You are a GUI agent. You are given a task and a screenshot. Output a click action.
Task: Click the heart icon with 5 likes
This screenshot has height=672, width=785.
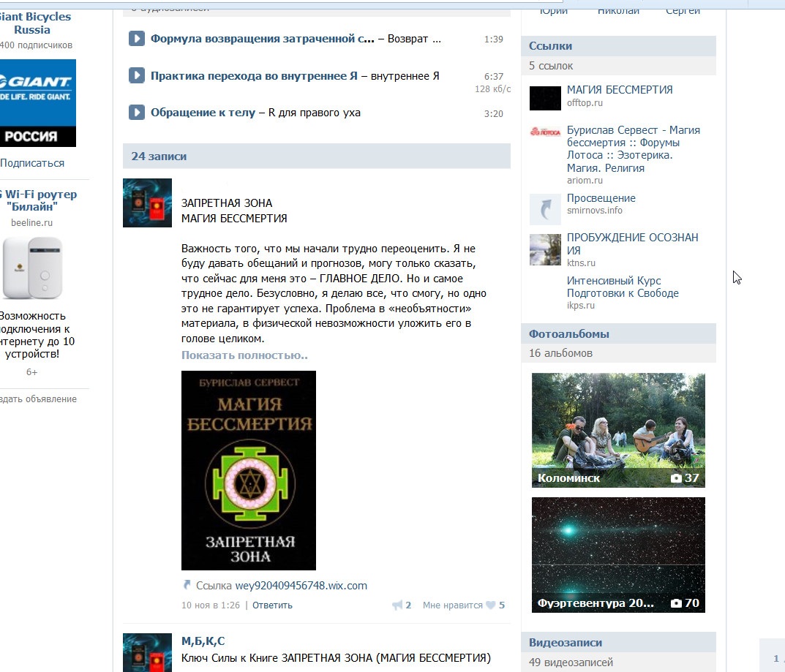coord(491,605)
